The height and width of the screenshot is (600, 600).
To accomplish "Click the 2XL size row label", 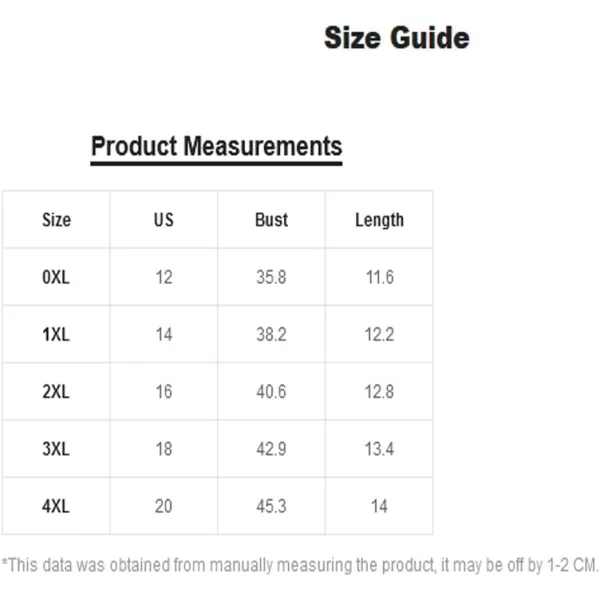I will pyautogui.click(x=56, y=392).
